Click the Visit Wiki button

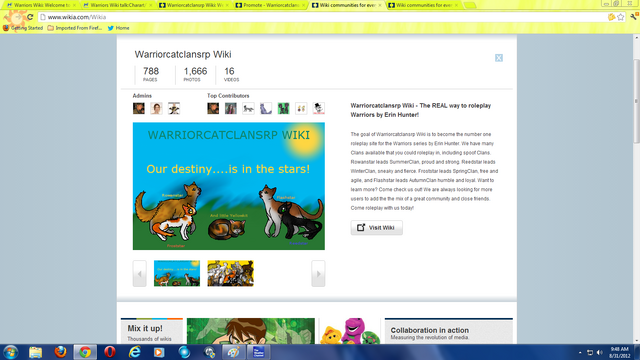click(x=377, y=228)
